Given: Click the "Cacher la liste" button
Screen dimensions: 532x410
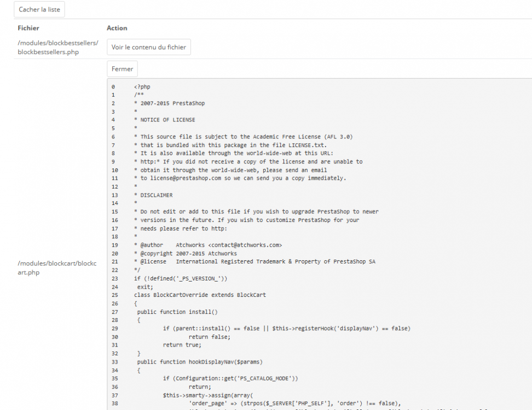Looking at the screenshot, I should coord(39,9).
